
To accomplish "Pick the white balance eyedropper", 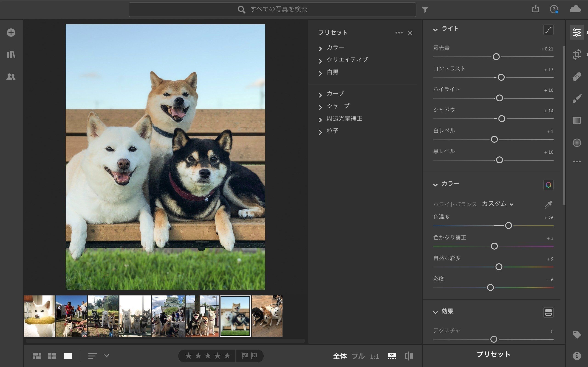I will pos(548,204).
